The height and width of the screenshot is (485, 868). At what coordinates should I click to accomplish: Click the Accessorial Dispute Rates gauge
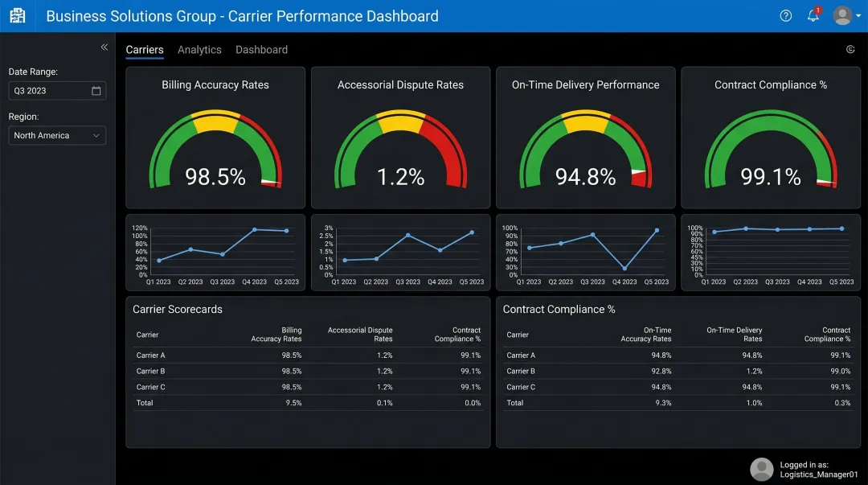click(x=400, y=149)
